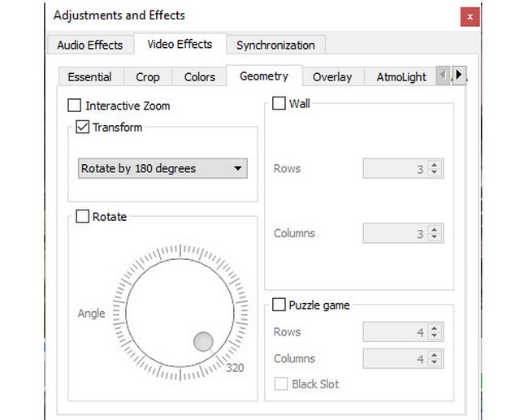
Task: Switch to the AtmoLight sub-tab
Action: pos(401,77)
